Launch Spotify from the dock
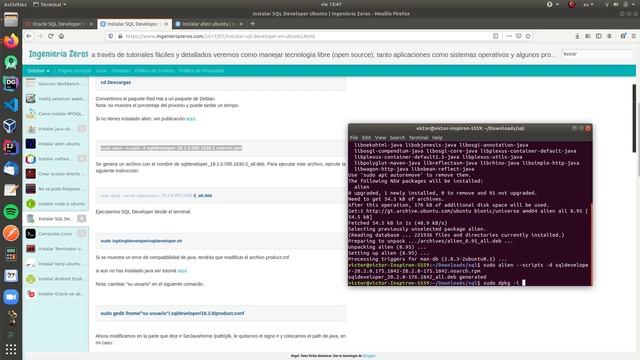Screen dimensions: 640x360 11,211
